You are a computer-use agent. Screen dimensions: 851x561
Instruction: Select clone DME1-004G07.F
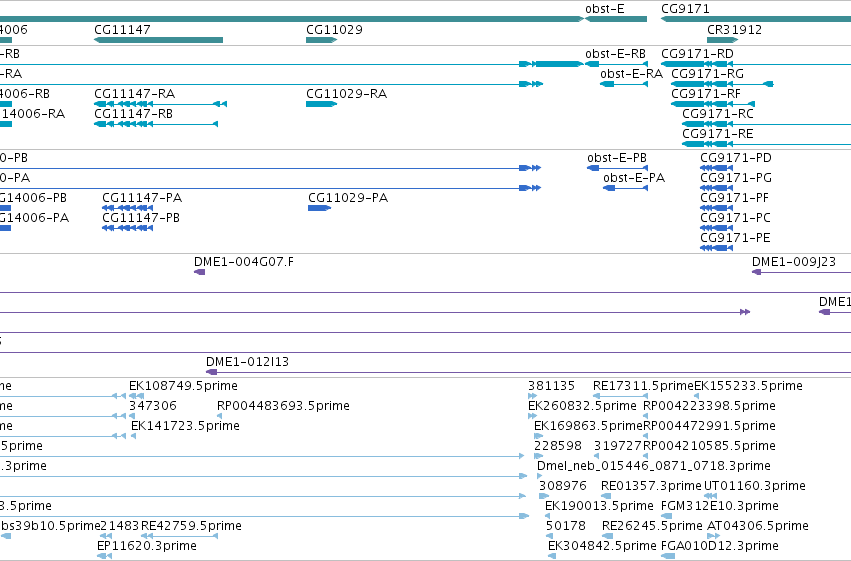tap(244, 262)
